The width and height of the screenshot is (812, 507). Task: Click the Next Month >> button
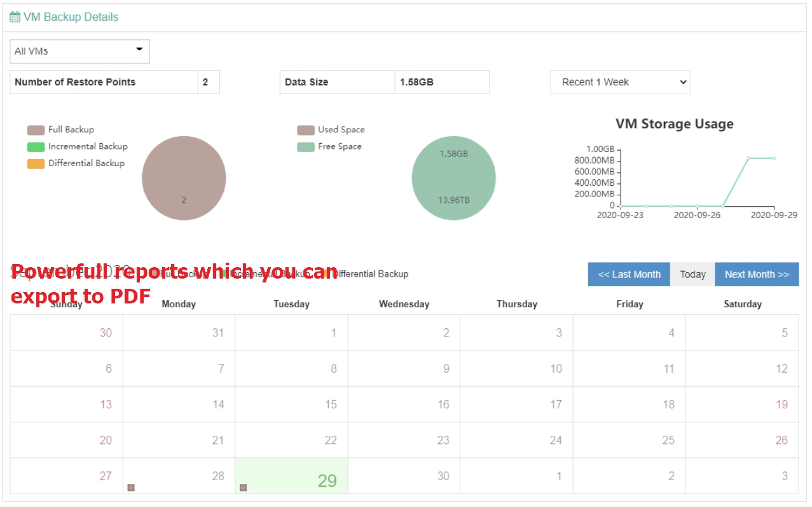[757, 274]
